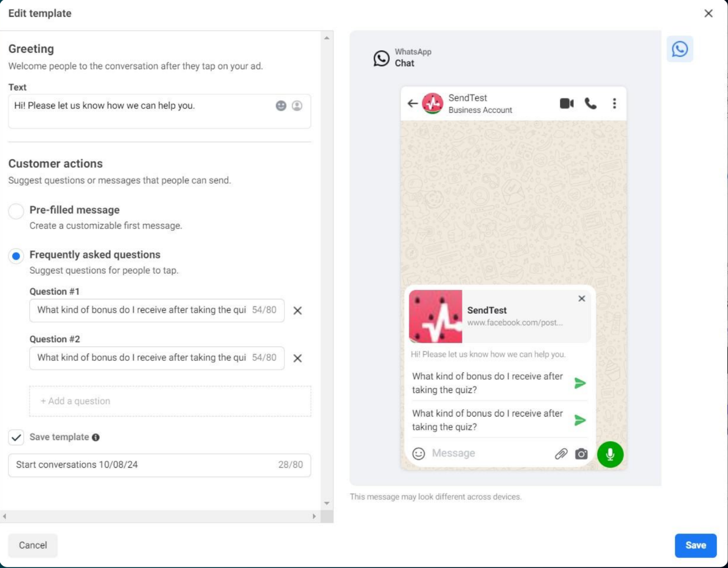The width and height of the screenshot is (728, 568).
Task: Click the SendTest ad thumbnail image
Action: (436, 316)
